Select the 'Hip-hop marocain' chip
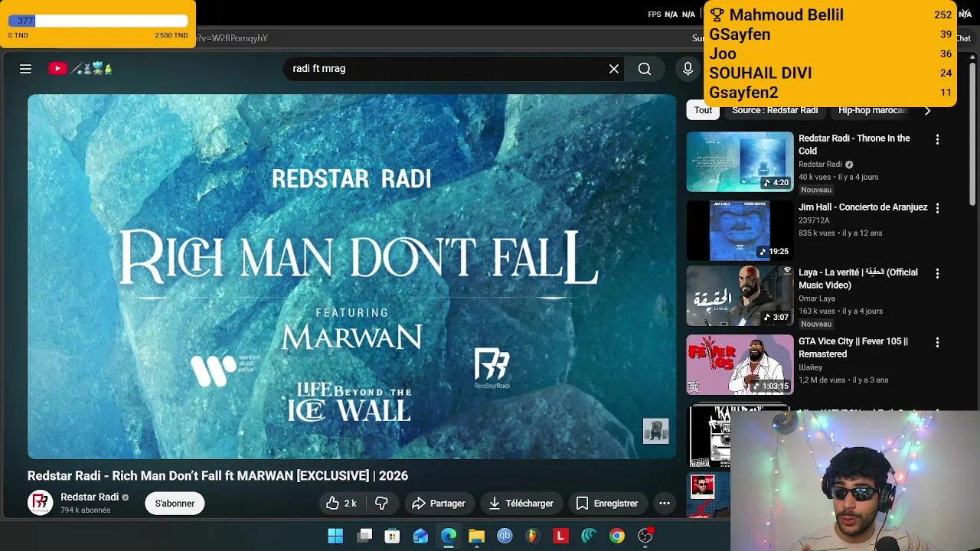 873,110
